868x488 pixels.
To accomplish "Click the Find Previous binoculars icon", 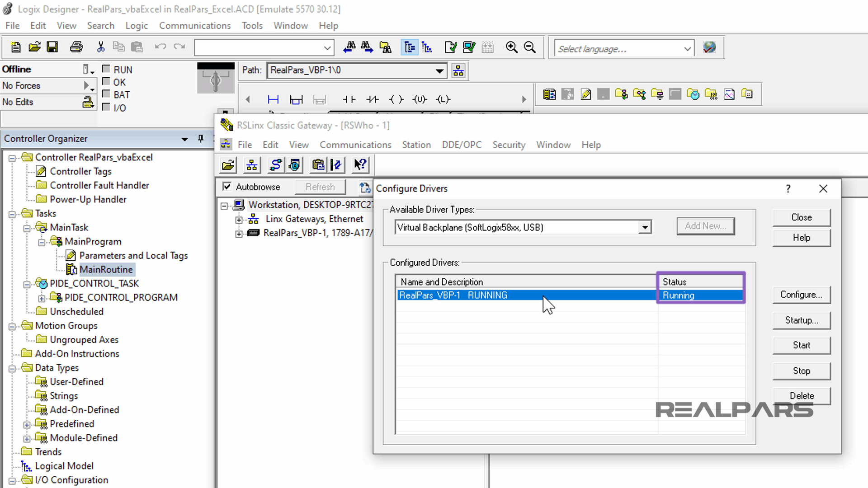I will pyautogui.click(x=349, y=47).
